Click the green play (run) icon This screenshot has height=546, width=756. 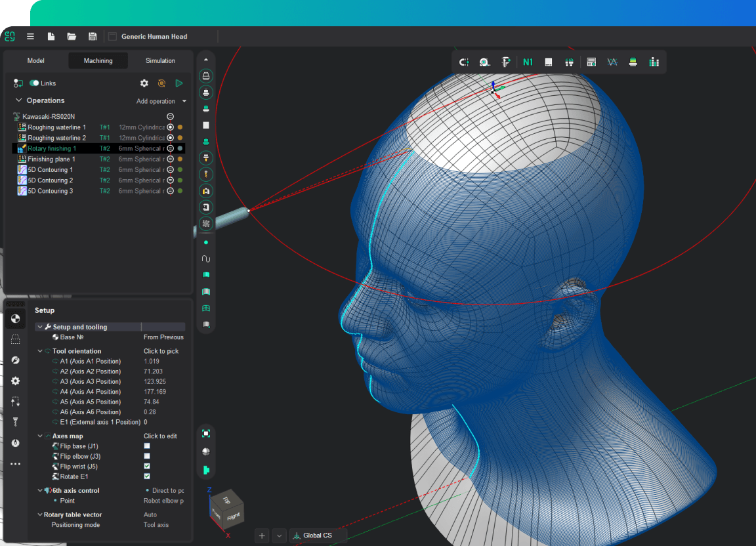point(179,83)
